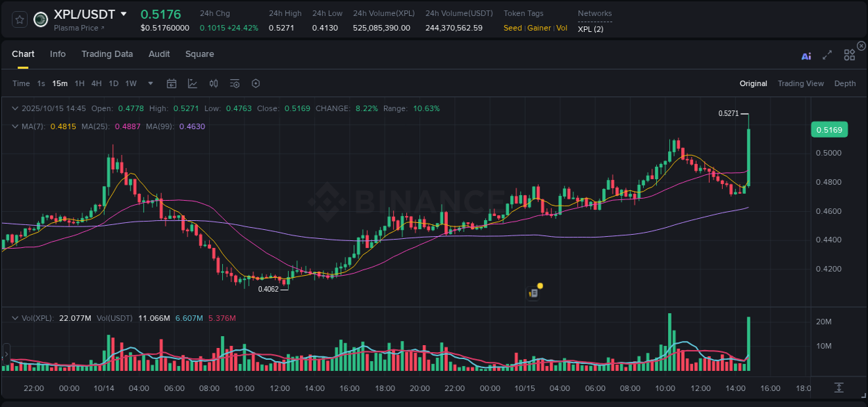The height and width of the screenshot is (407, 868).
Task: Open the indicators settings icon
Action: [234, 83]
